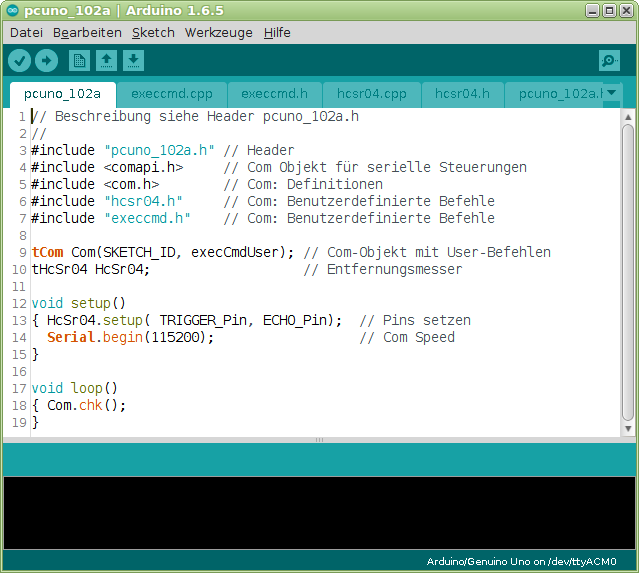Viewport: 639px width, 573px height.
Task: Click "SKETCH_ID" argument on line 9
Action: coord(139,253)
